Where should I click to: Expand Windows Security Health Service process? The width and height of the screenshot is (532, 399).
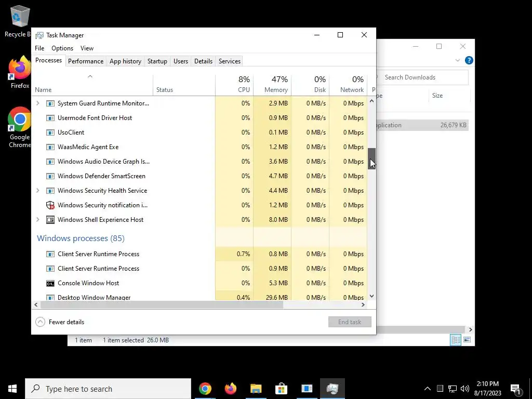click(x=38, y=191)
